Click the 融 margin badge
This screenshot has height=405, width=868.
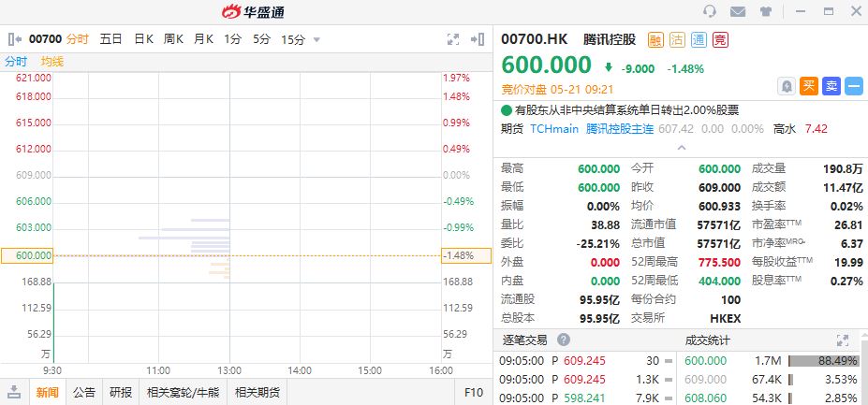coord(655,40)
